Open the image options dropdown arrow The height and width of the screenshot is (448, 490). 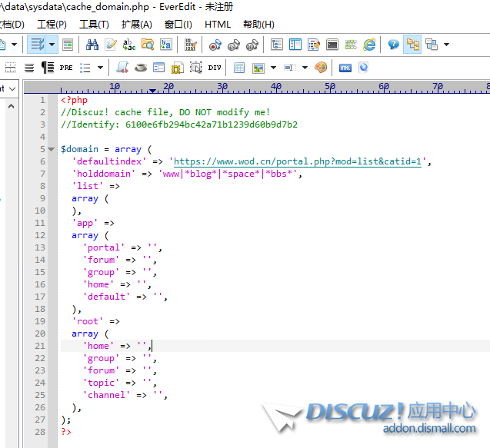(273, 68)
